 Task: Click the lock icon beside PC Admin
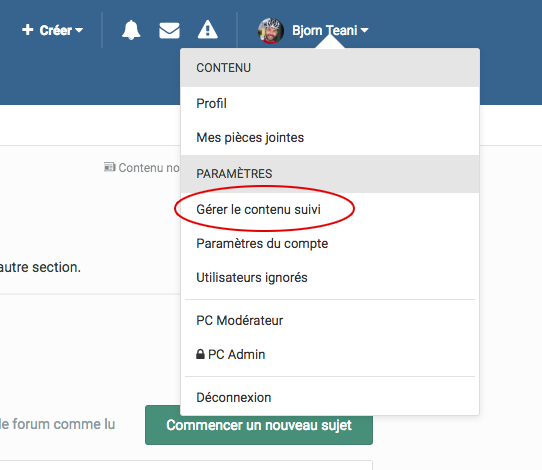tap(200, 354)
